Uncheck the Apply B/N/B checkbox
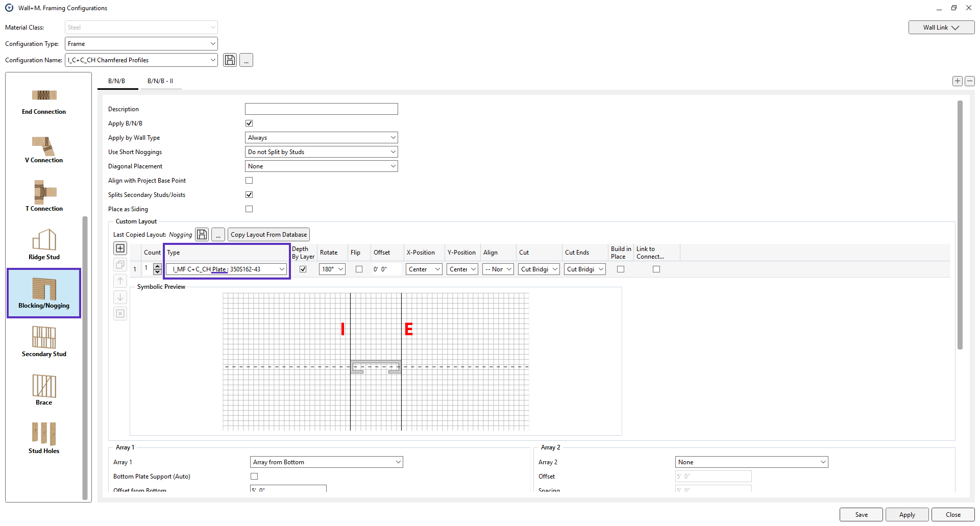Screen dimensions: 980x526 249,123
